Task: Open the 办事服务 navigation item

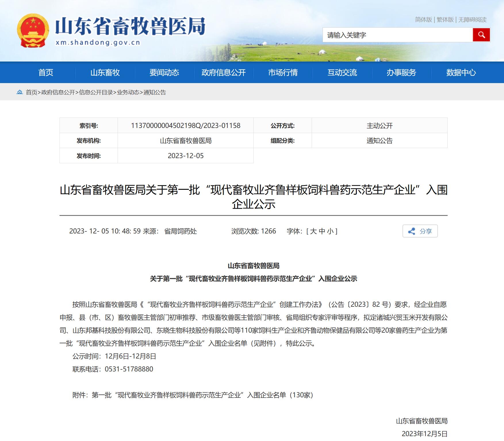Action: (x=401, y=72)
